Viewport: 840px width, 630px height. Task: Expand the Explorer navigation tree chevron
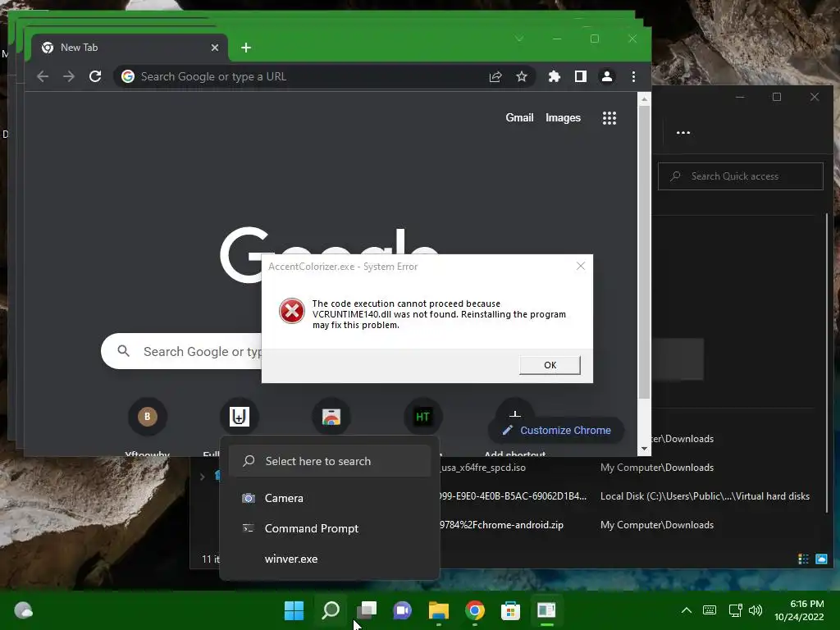point(202,477)
